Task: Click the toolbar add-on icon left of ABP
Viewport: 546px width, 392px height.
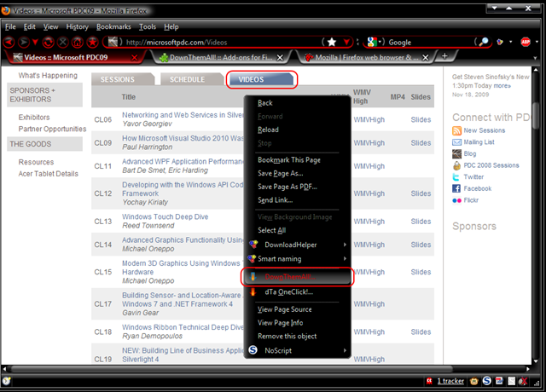Action: (x=500, y=42)
